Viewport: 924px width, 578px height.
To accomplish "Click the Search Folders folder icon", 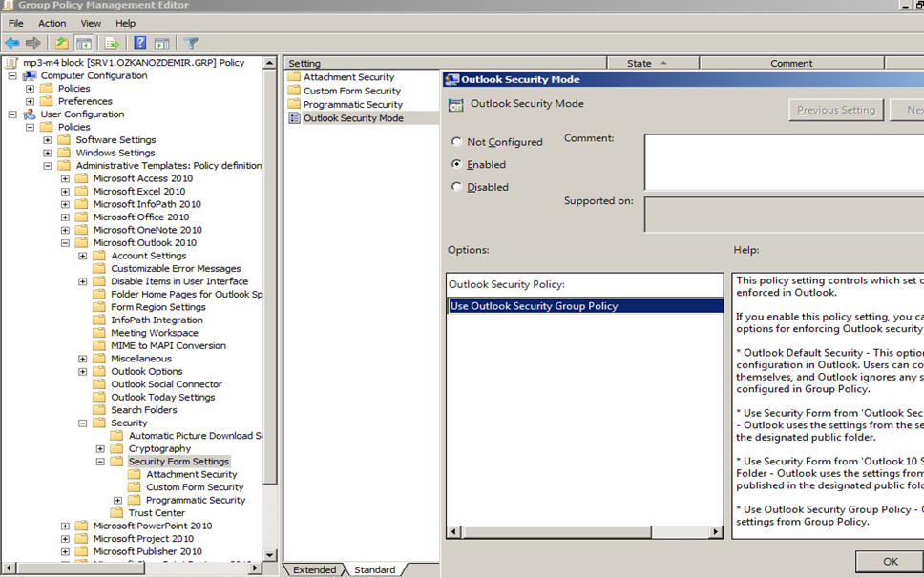I will point(99,410).
